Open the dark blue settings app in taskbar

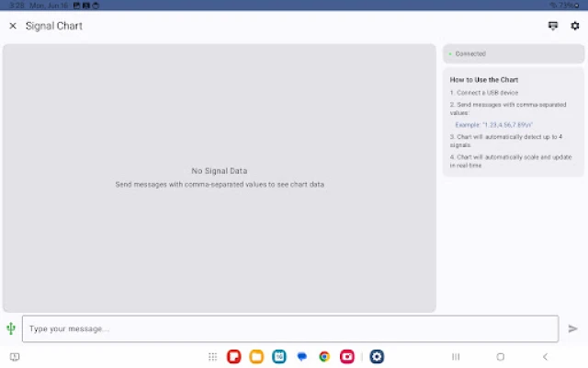point(377,357)
